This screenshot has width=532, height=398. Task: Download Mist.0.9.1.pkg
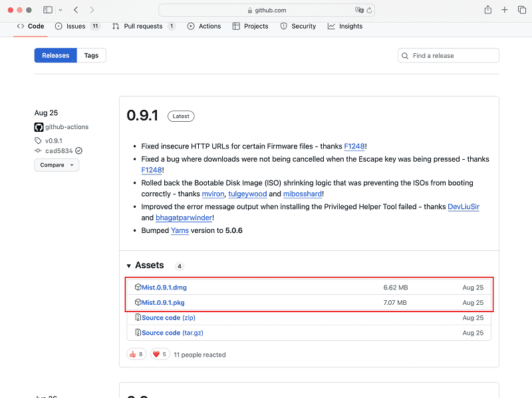tap(163, 303)
